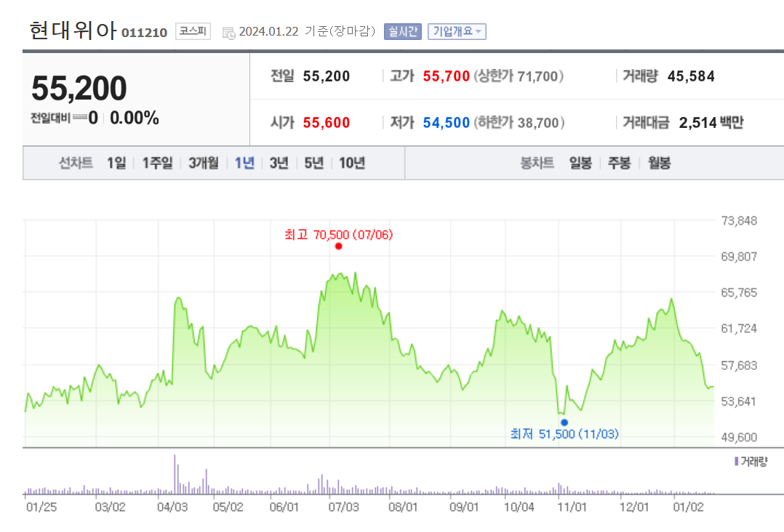
Task: Click the 61,724 y-axis label
Action: tap(739, 329)
